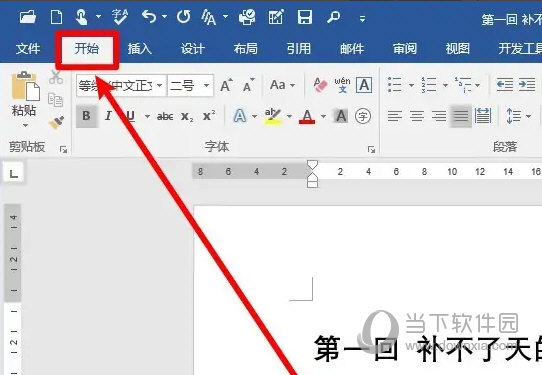The image size is (542, 375).
Task: Increase font size with the larger A
Action: click(226, 85)
